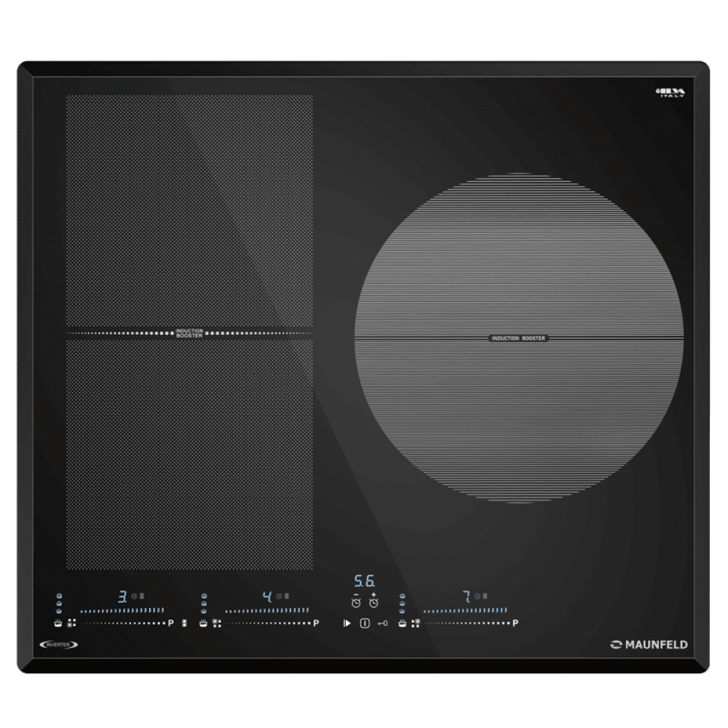Viewport: 728px width, 728px height.
Task: Tap the middle zone pot icon
Action: click(203, 623)
